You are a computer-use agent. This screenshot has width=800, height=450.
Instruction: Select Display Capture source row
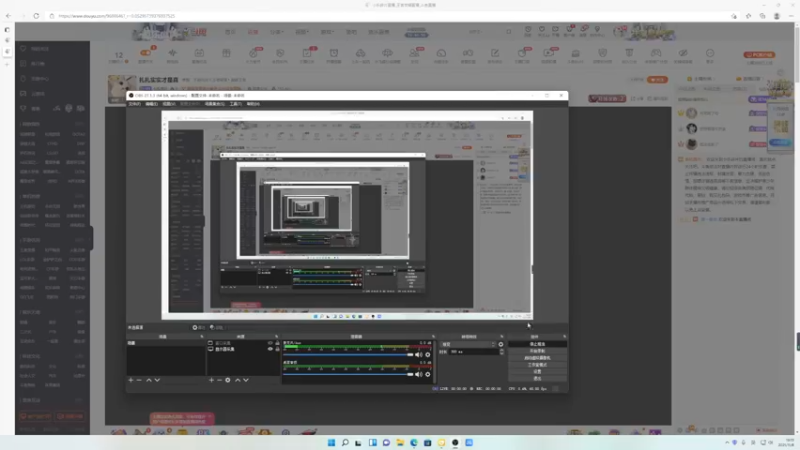[244, 349]
